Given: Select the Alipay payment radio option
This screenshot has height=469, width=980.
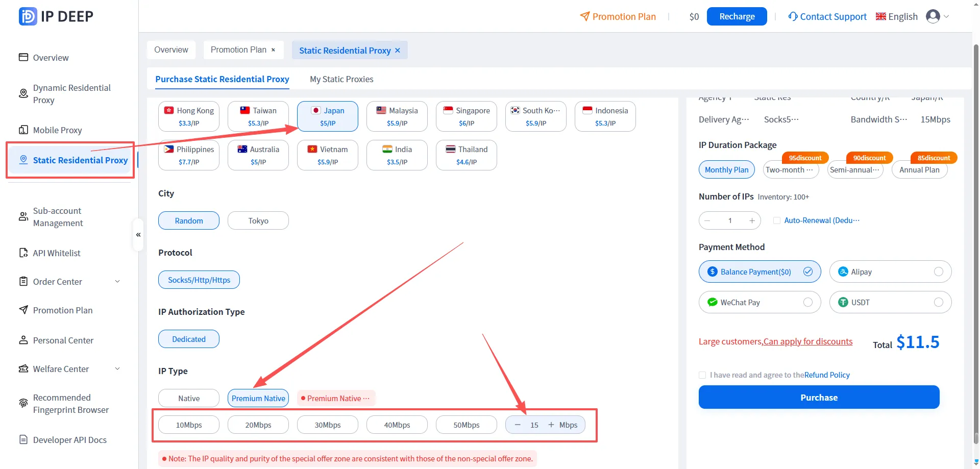Looking at the screenshot, I should (x=938, y=271).
